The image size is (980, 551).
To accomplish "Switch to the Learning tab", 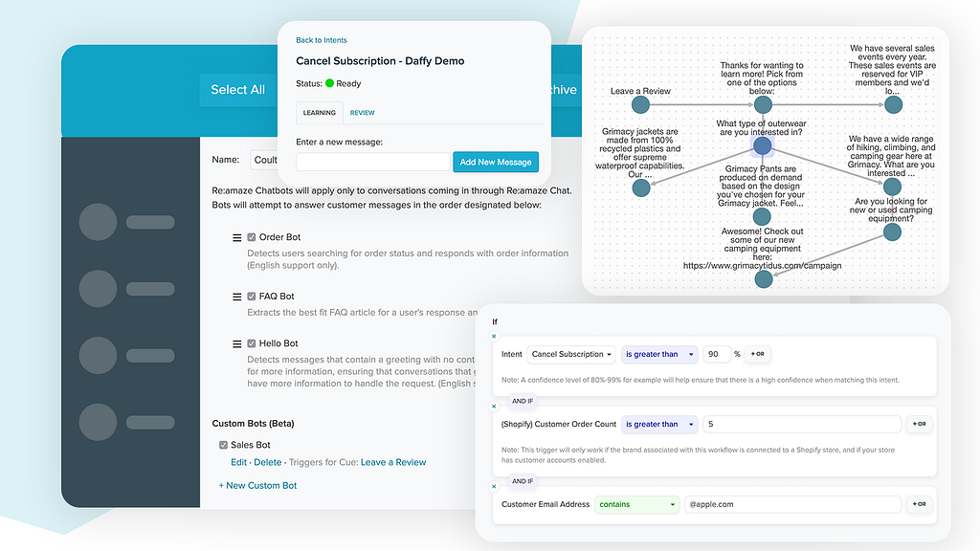I will coord(320,113).
